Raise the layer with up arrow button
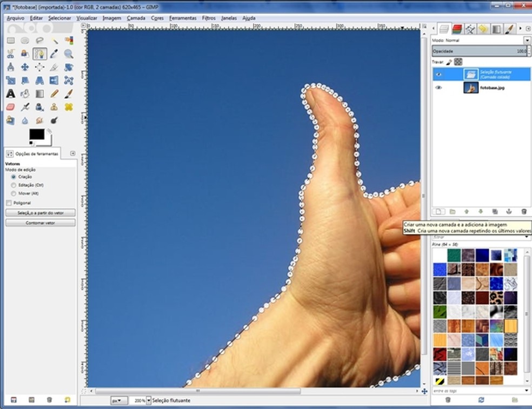This screenshot has width=532, height=409. click(467, 212)
